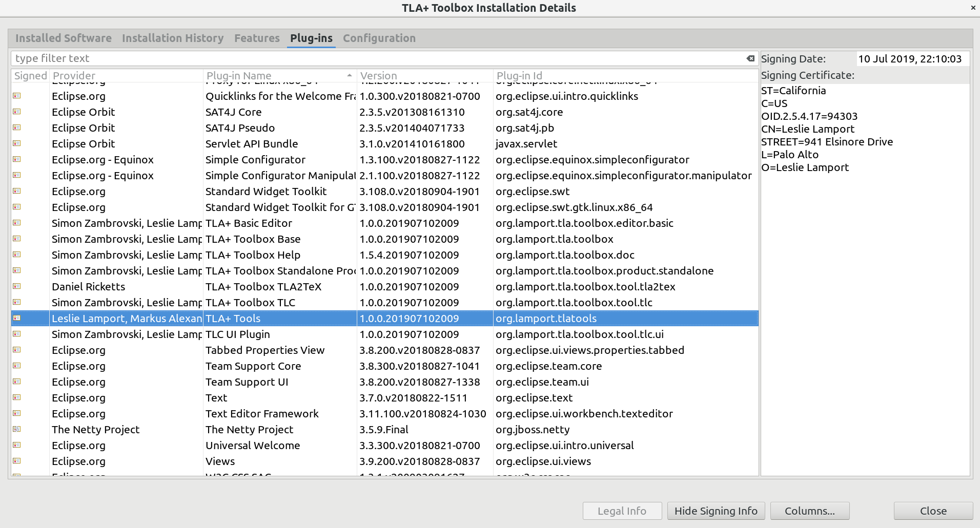
Task: Open the Installation History tab
Action: 173,38
